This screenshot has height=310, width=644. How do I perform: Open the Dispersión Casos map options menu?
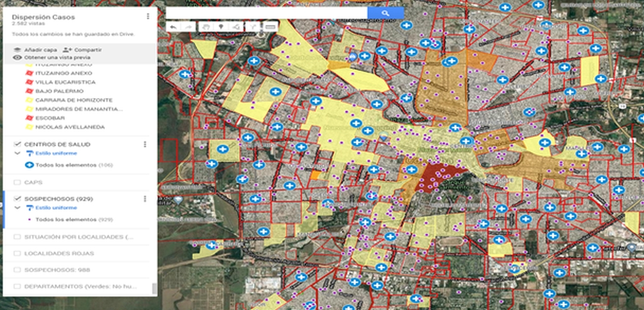point(148,16)
